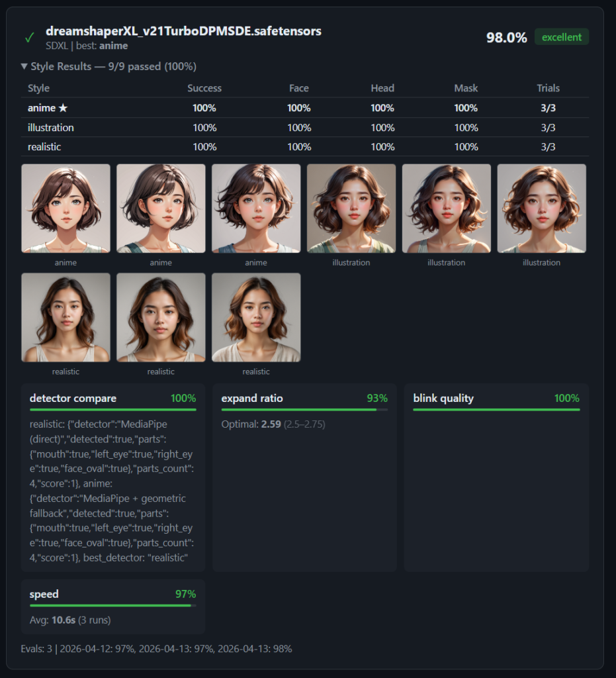This screenshot has height=678, width=616.
Task: Click the speed progress bar
Action: pos(112,605)
